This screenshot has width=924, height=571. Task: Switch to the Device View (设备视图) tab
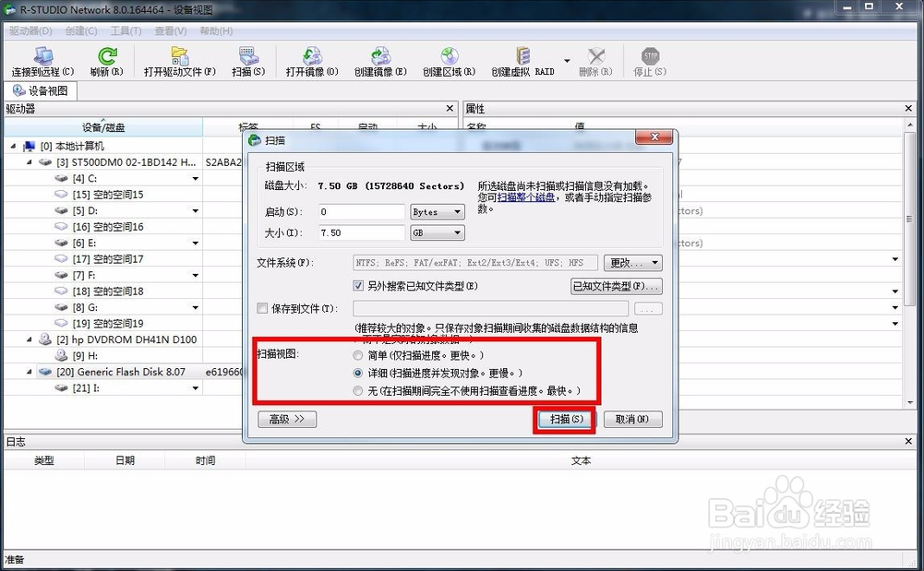(x=40, y=90)
